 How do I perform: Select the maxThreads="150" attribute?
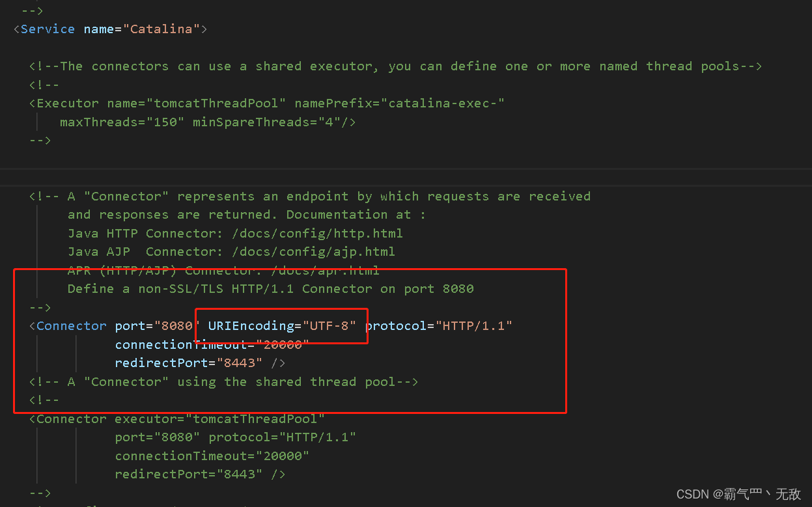coord(120,122)
